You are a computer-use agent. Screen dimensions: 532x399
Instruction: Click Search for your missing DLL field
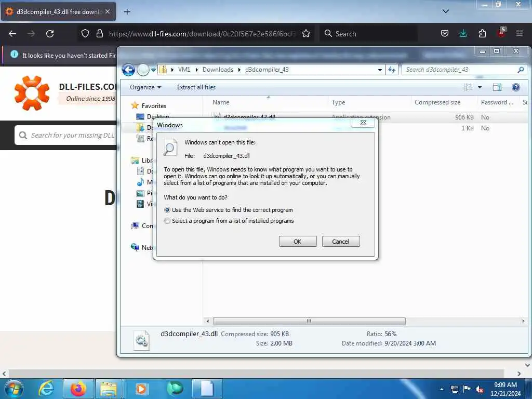[66, 136]
